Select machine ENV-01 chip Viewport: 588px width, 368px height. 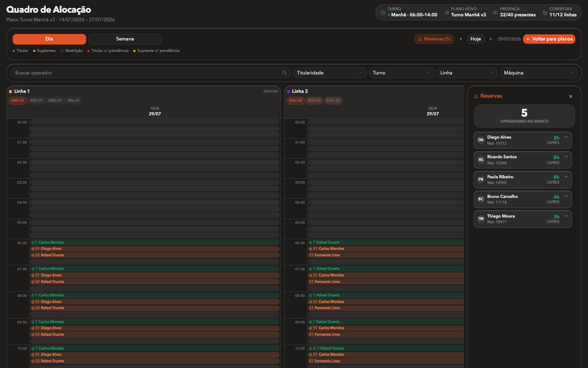(18, 101)
